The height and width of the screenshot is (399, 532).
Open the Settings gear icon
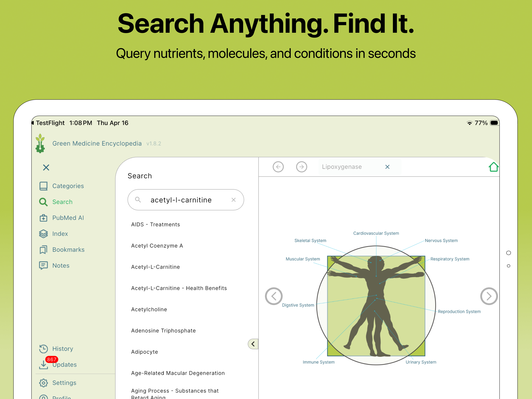coord(43,383)
